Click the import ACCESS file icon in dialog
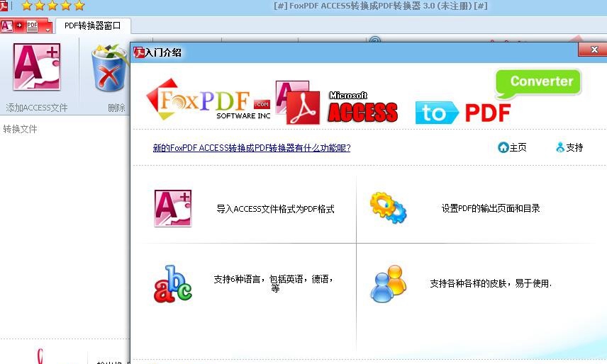The height and width of the screenshot is (364, 607). pyautogui.click(x=172, y=208)
